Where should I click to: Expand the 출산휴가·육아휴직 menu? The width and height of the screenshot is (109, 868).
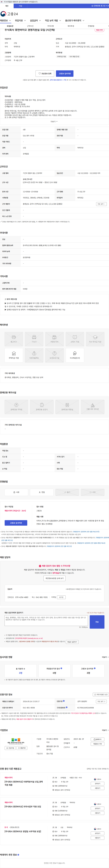75,21
